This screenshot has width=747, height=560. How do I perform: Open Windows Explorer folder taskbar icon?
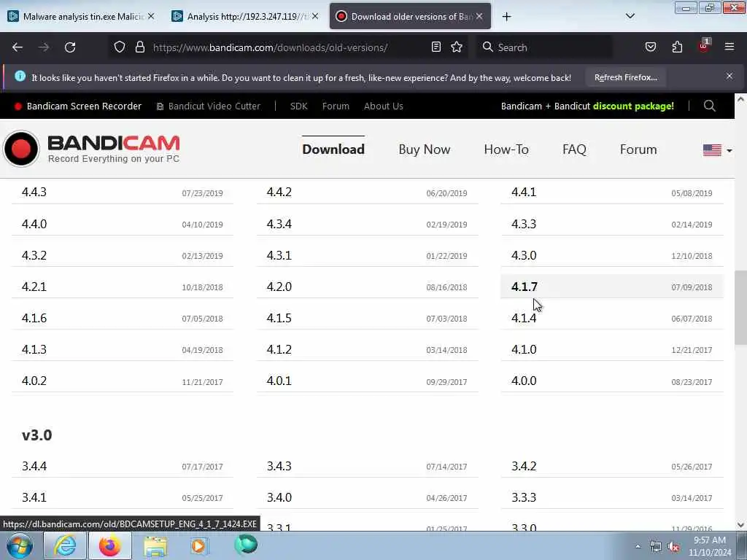point(155,545)
